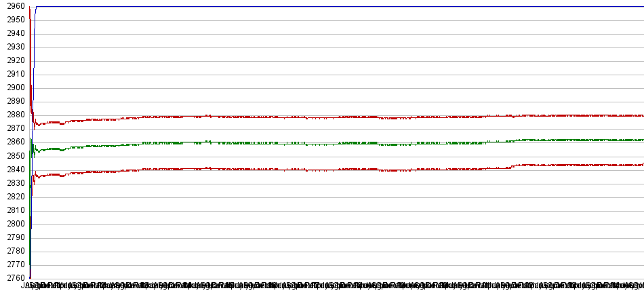
Task: Click the 2880 y-axis label
Action: click(14, 115)
